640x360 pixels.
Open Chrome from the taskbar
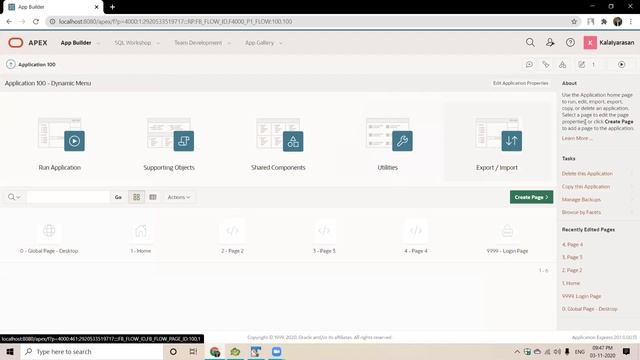tap(215, 351)
